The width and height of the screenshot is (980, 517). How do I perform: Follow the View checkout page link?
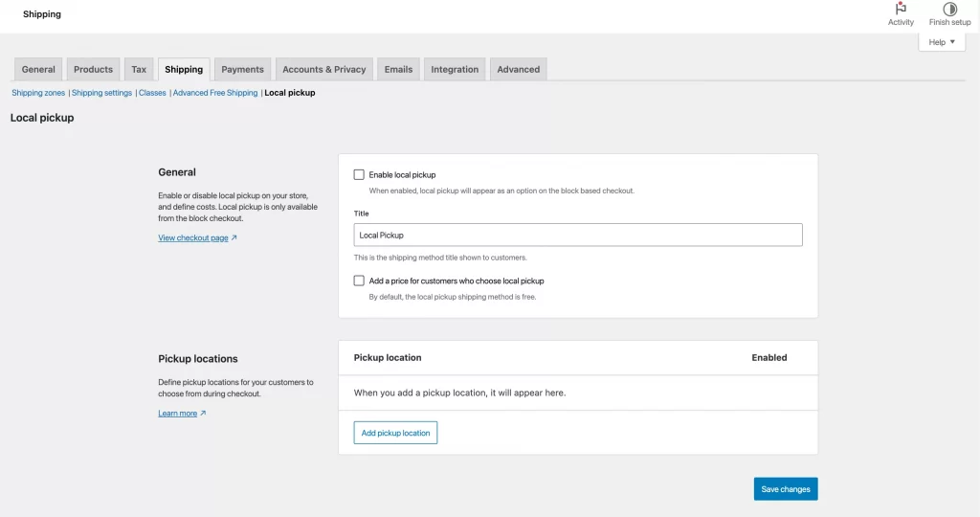click(x=193, y=237)
